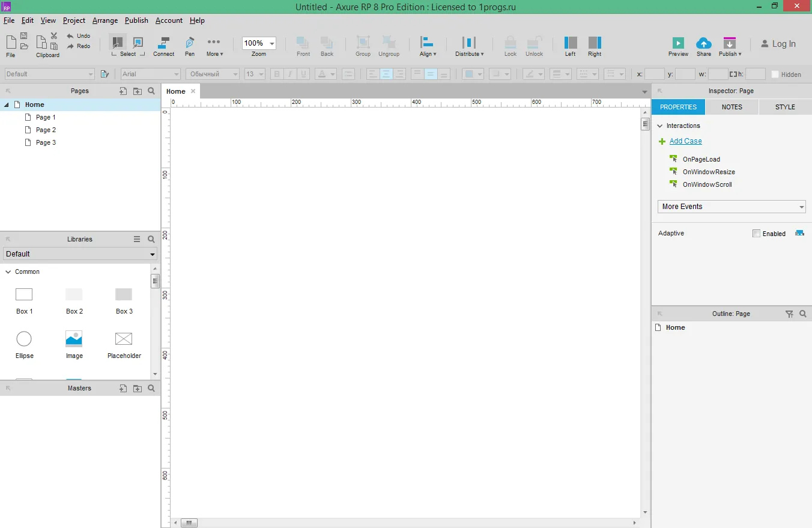Switch to the NOTES tab

click(x=732, y=107)
